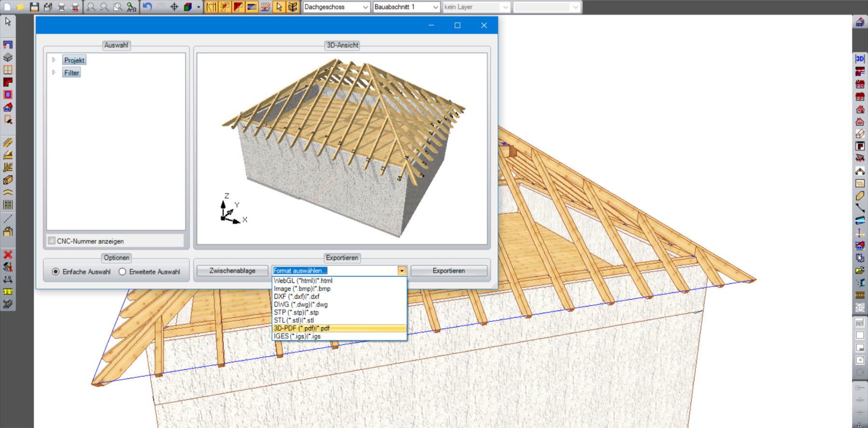Click the blue Undo arrow icon

(148, 7)
